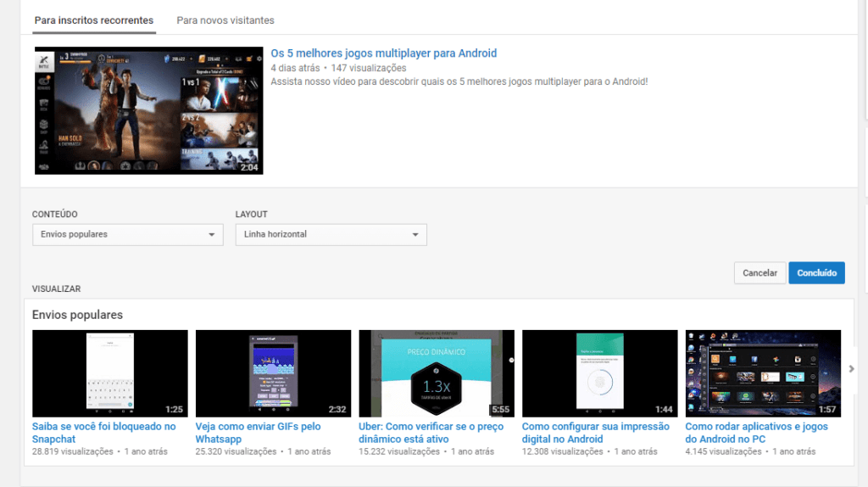This screenshot has width=868, height=487.
Task: Open Os 5 melhores jogos multiplayer video link
Action: [384, 53]
